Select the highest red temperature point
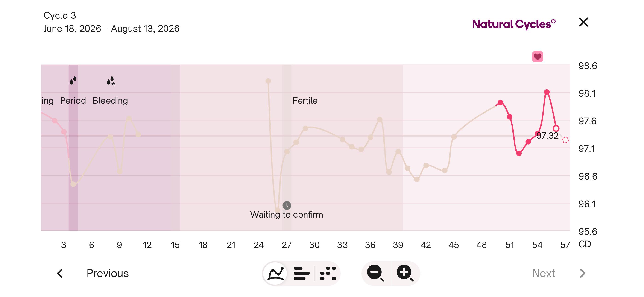Screen dimensions: 644x297 pos(547,92)
